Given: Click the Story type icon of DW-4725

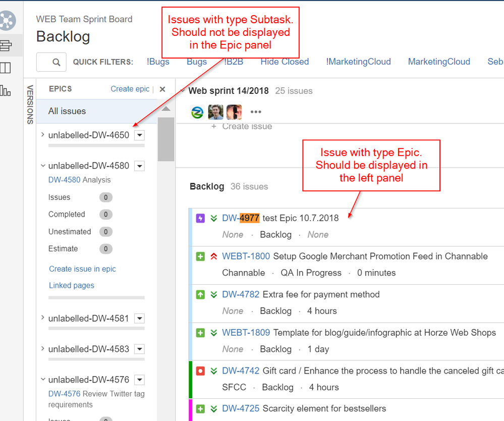Looking at the screenshot, I should click(200, 409).
